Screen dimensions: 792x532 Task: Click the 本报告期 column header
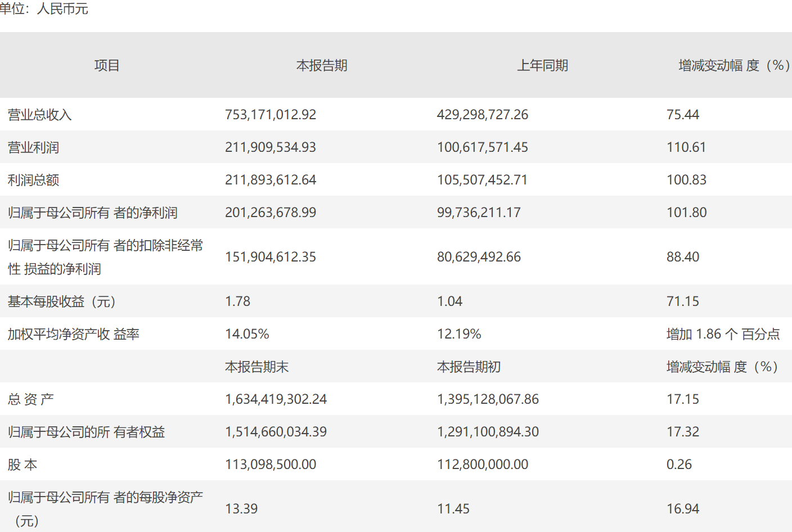coord(322,65)
